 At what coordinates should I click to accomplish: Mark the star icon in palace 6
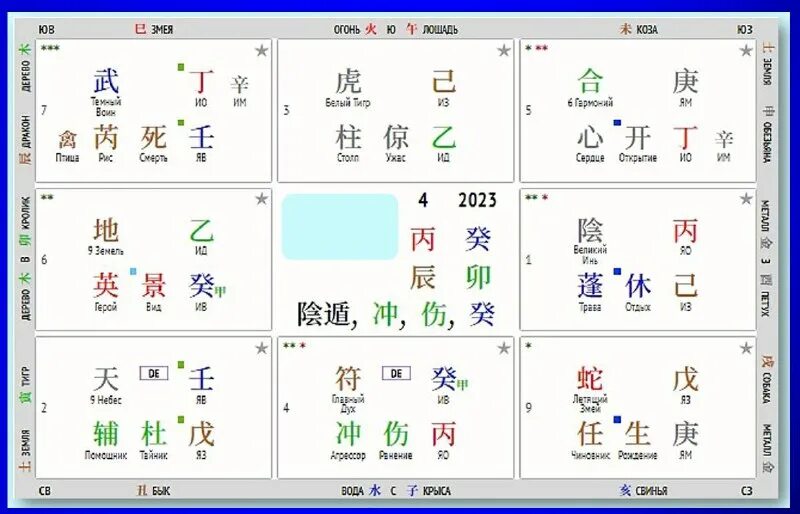262,199
